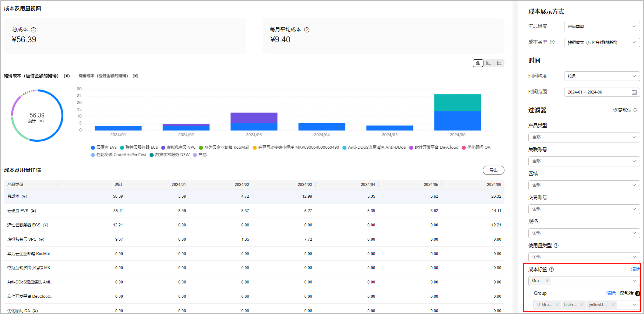Image resolution: width=644 pixels, height=314 pixels.
Task: Open the help icon next to 成本标签
Action: tap(552, 269)
